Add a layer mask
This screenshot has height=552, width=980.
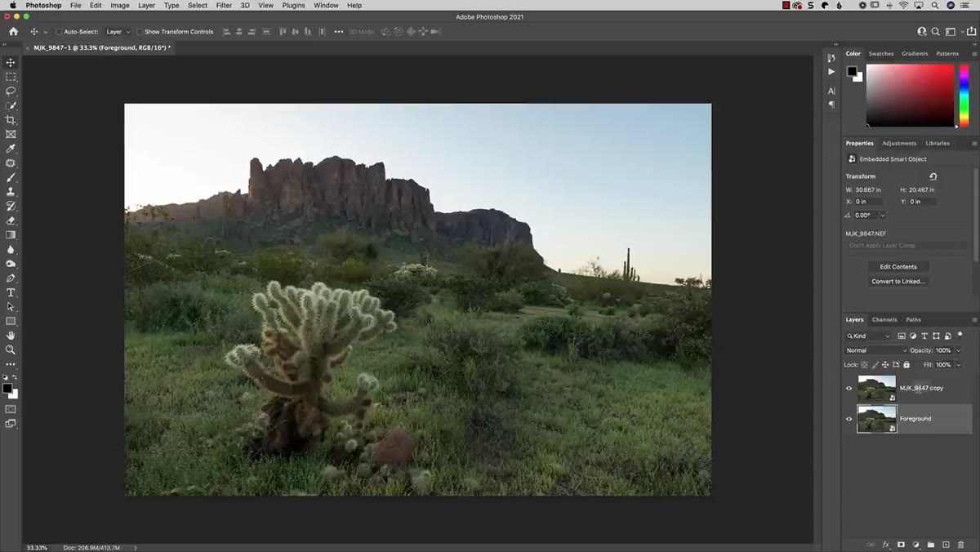pos(901,544)
